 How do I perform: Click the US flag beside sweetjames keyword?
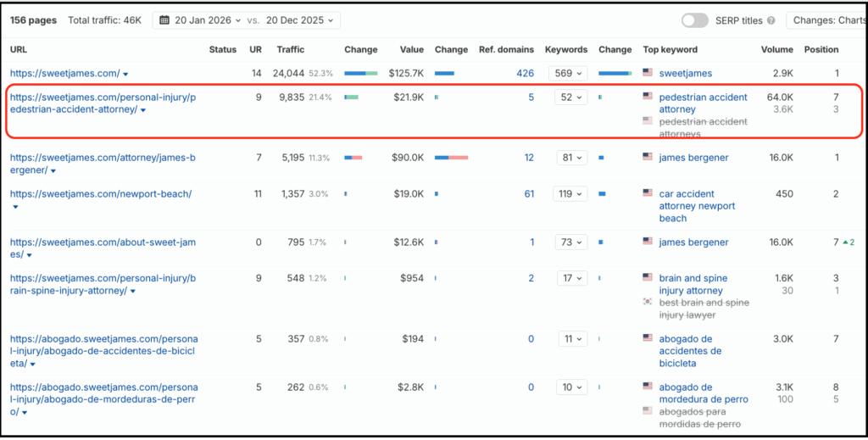(x=648, y=72)
